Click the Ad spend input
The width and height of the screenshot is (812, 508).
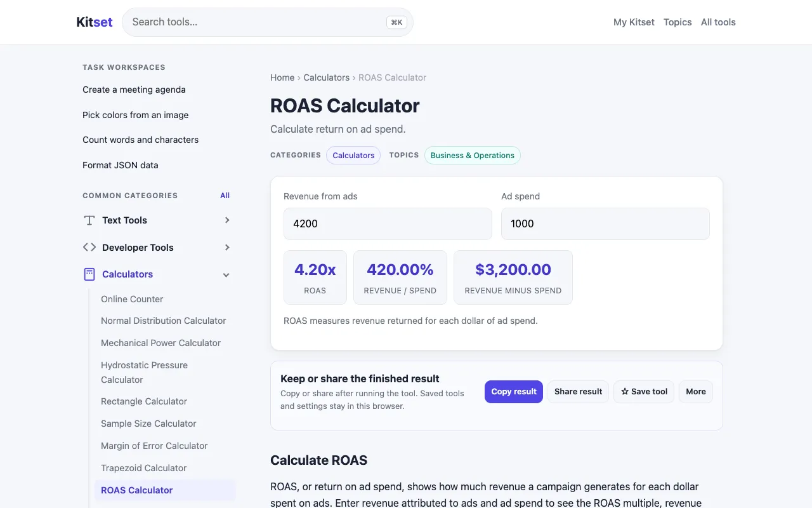coord(605,224)
